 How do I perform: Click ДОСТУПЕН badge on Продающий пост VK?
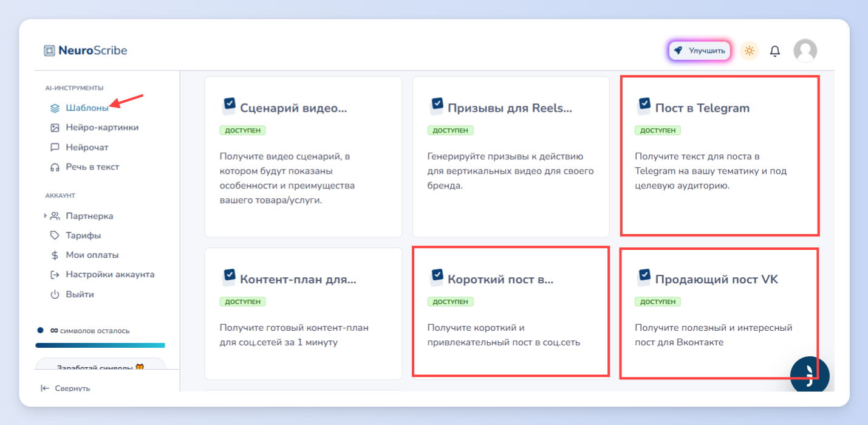(x=658, y=302)
